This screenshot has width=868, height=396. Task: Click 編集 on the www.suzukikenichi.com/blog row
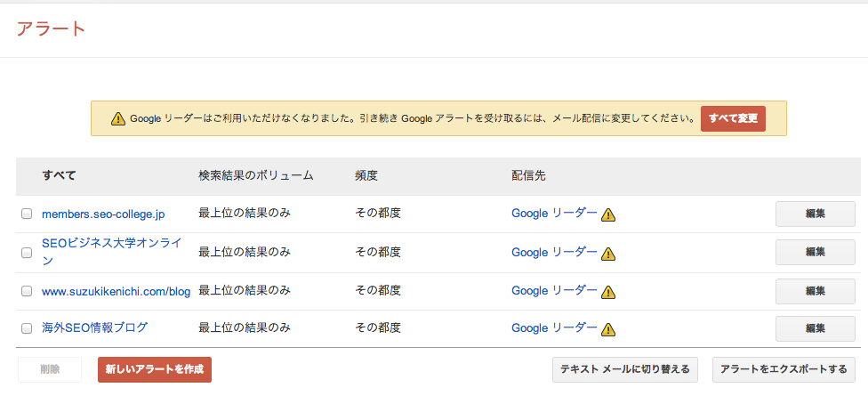click(815, 291)
